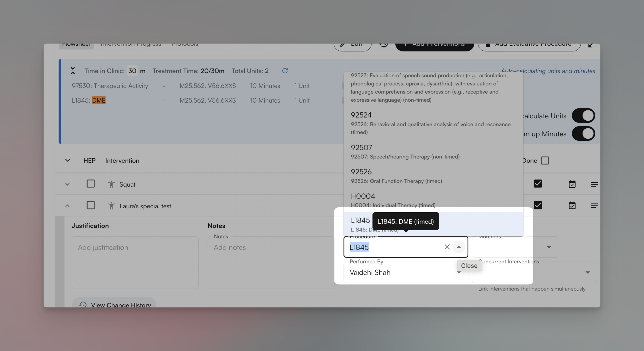Collapse the Laura's special test row
Viewport: 644px width, 351px height.
coord(67,206)
